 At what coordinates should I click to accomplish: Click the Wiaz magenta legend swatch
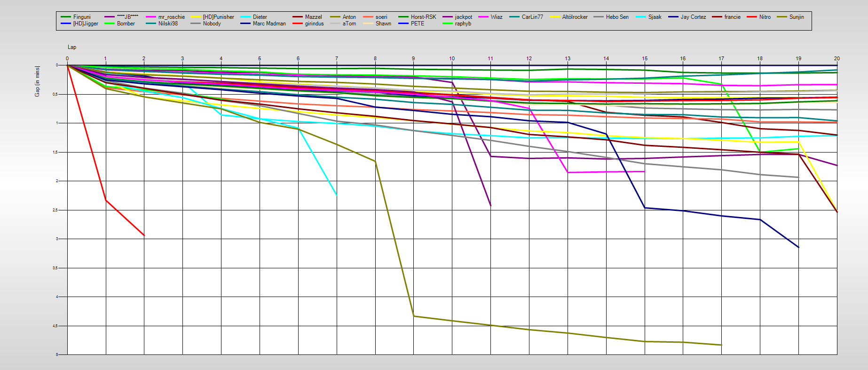[x=483, y=17]
